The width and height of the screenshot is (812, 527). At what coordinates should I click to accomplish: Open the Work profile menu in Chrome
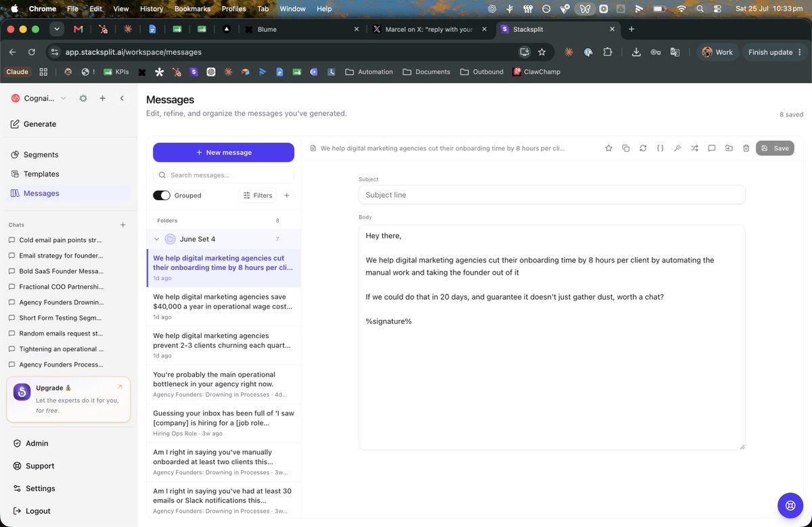pos(717,52)
